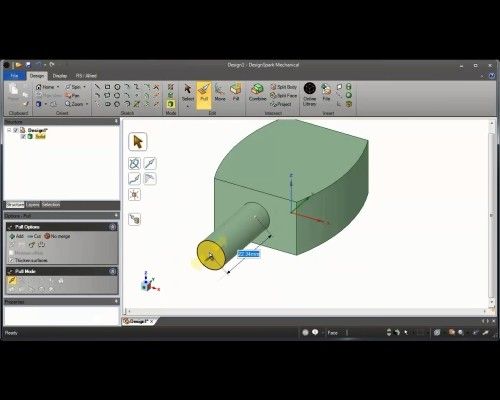500x400 pixels.
Task: Choose the 3D mode icon in Mode group
Action: pyautogui.click(x=171, y=104)
